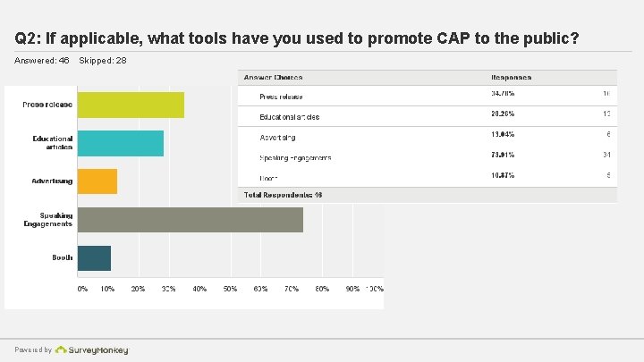Viewport: 644px width, 362px height.
Task: Select the Educational articles table row
Action: tap(427, 116)
